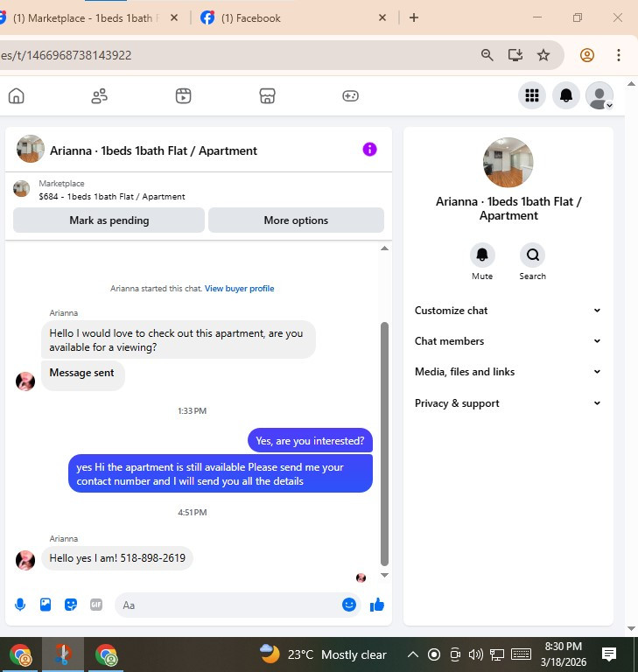Click the Marketplace listing $684 row

[x=198, y=190]
